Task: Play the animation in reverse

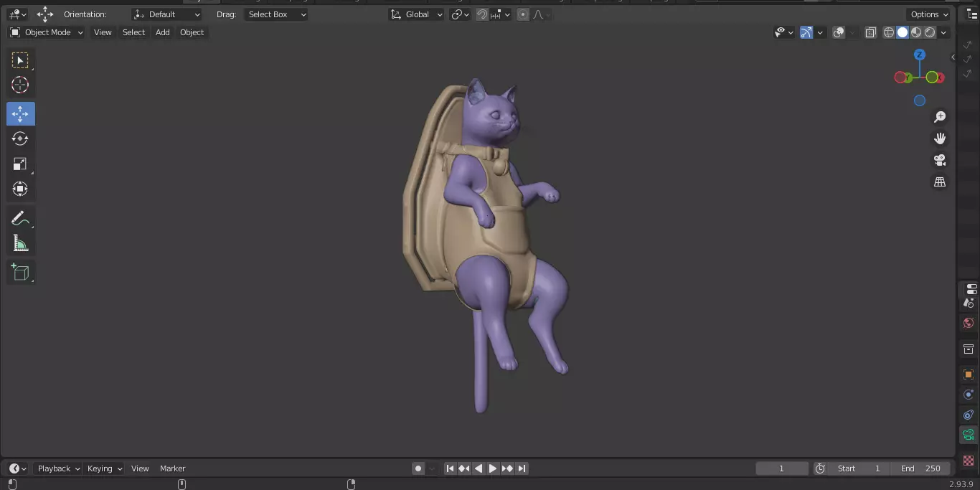Action: [479, 468]
